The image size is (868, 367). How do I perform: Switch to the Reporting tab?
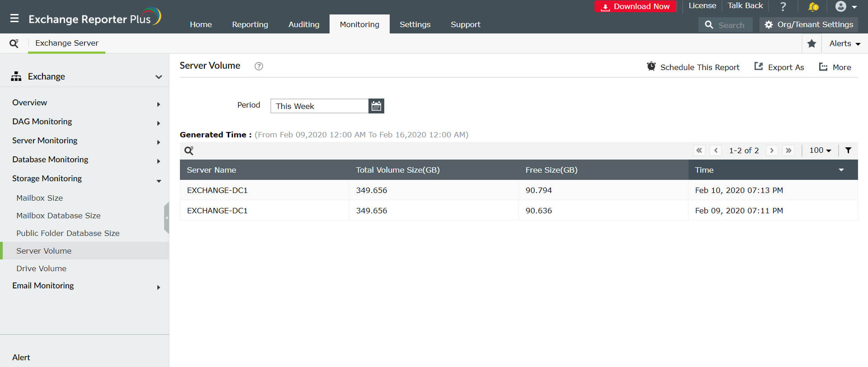point(250,24)
